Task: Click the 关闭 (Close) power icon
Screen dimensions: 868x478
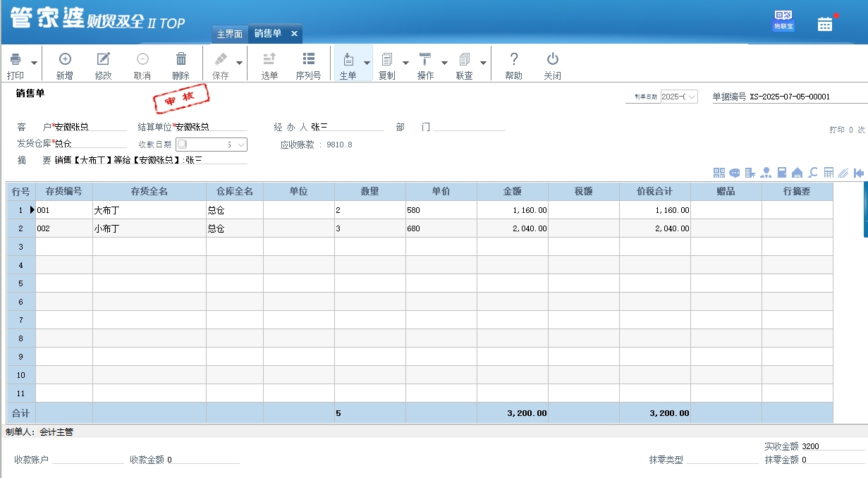Action: pos(553,59)
